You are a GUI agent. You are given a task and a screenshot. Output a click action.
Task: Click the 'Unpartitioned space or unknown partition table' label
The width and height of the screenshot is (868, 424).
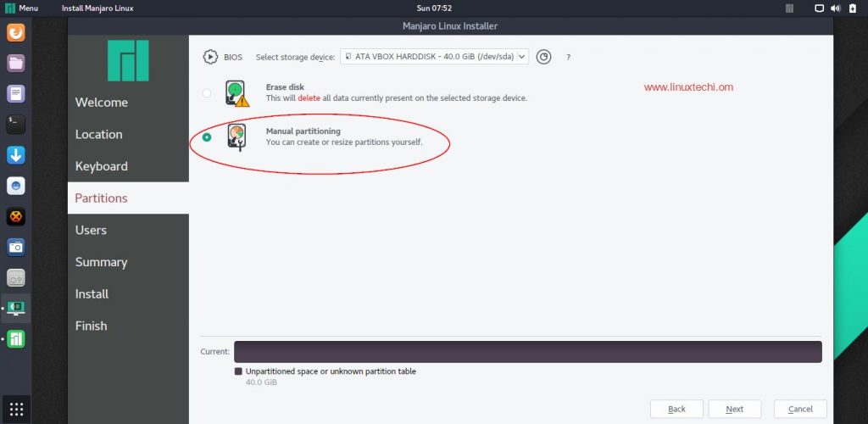click(331, 371)
